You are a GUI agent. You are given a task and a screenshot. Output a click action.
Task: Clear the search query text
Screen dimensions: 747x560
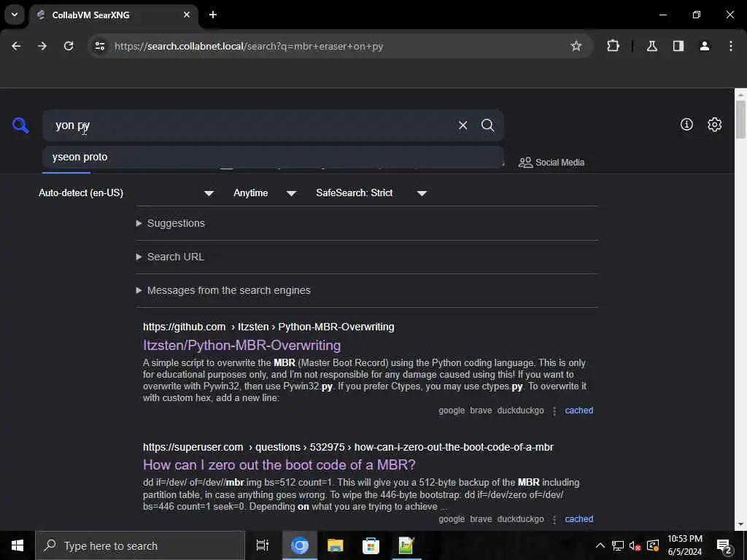tap(462, 125)
